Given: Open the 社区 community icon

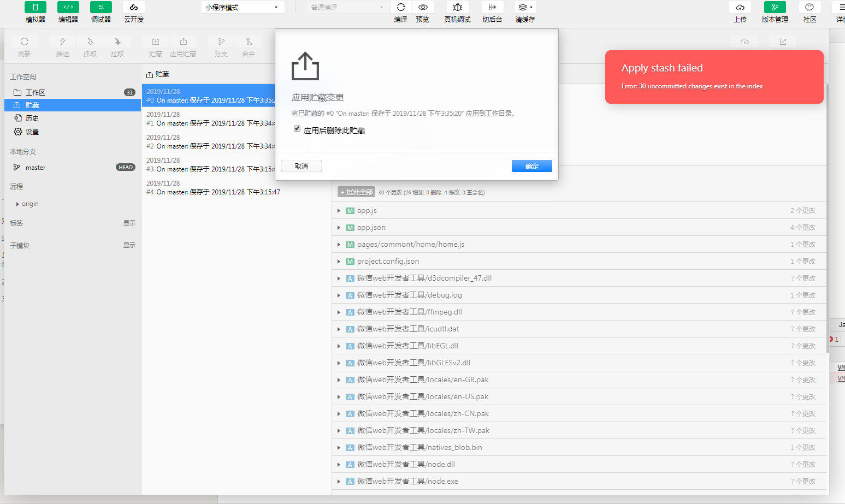Looking at the screenshot, I should click(809, 7).
